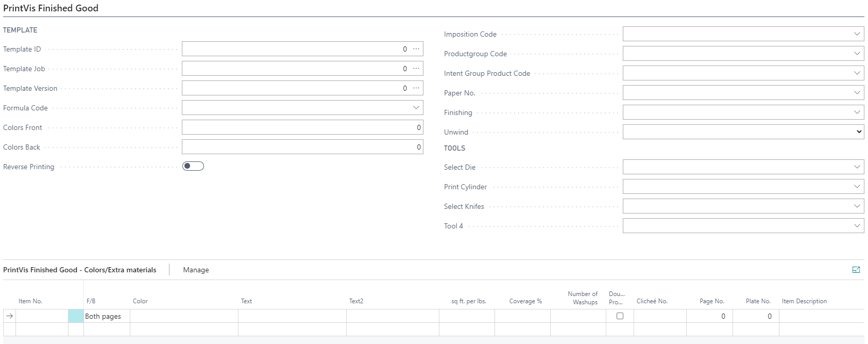The height and width of the screenshot is (344, 868).
Task: Click the Text column header
Action: tap(247, 301)
